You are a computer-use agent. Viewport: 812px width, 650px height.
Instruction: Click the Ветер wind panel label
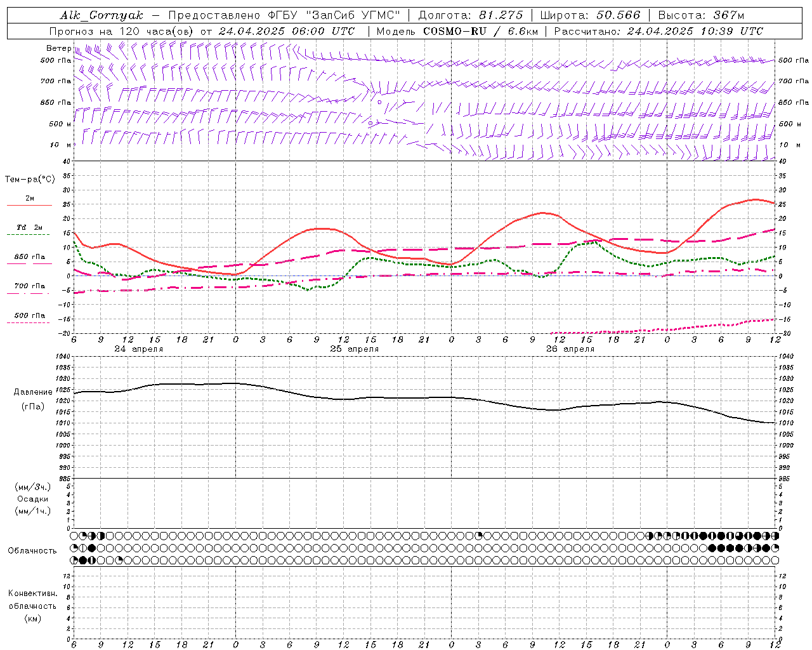(58, 48)
